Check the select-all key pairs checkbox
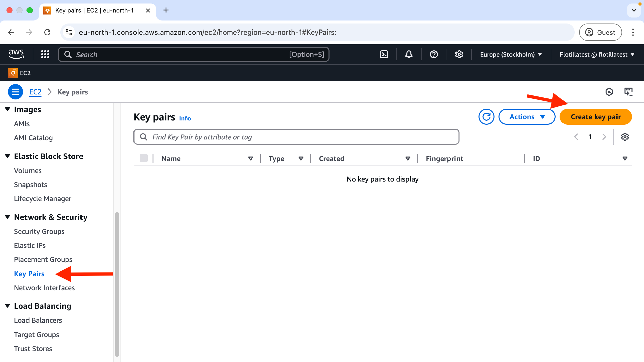 coord(144,158)
